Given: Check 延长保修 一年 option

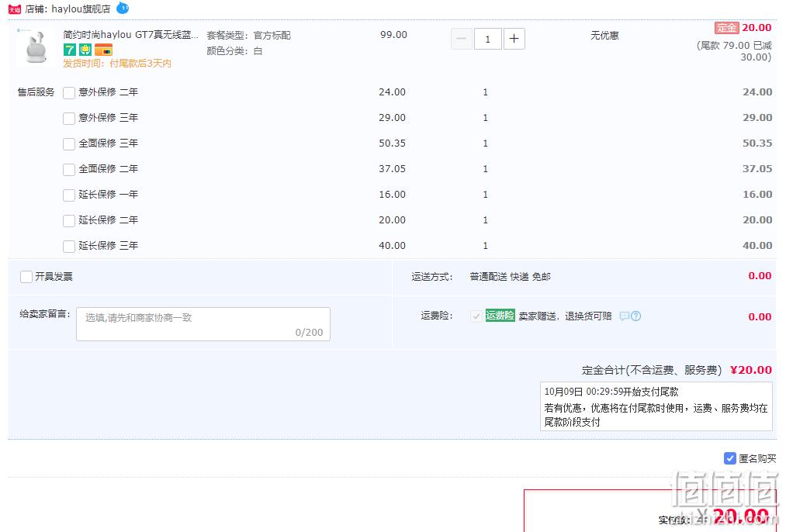Looking at the screenshot, I should tap(69, 195).
